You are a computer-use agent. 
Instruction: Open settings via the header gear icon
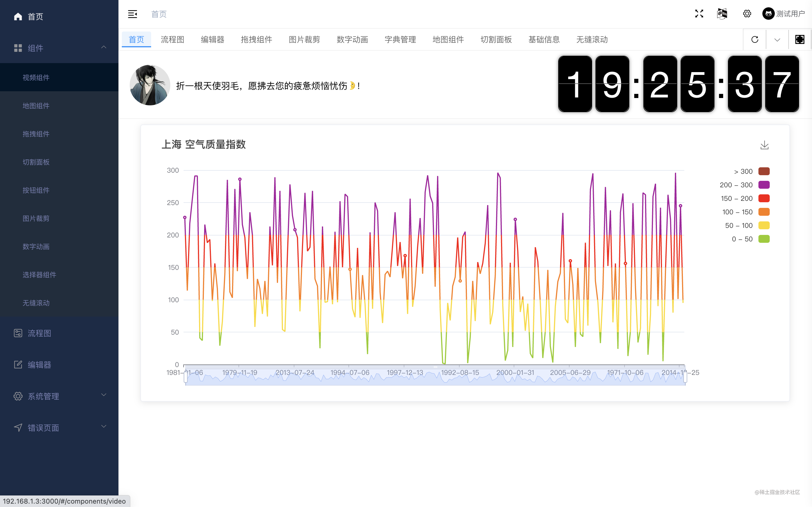(747, 14)
